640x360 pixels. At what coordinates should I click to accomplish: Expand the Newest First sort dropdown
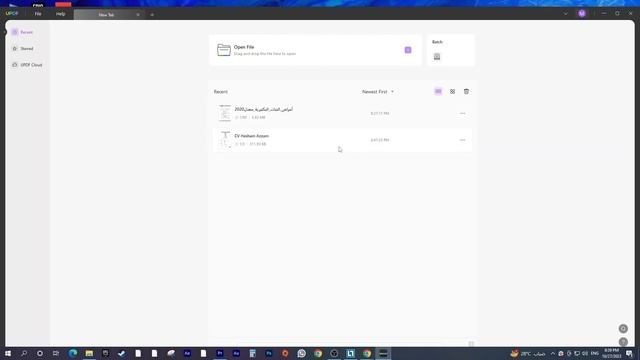coord(378,92)
